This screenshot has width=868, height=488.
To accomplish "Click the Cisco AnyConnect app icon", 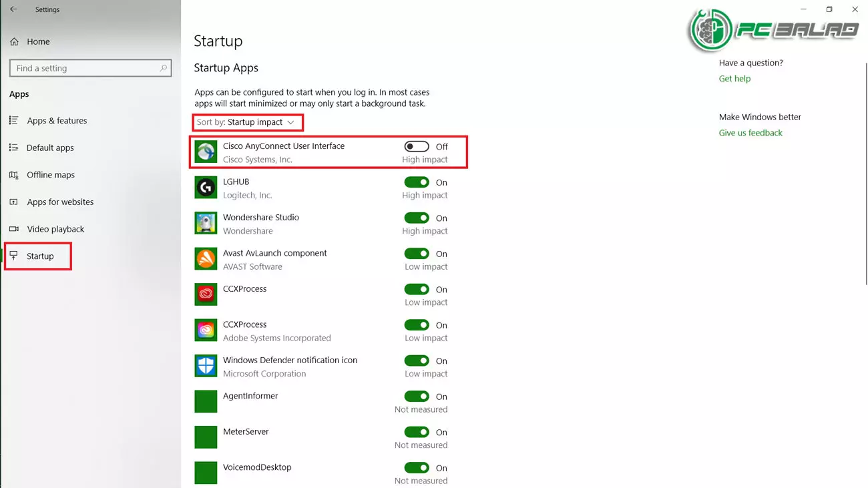I will pyautogui.click(x=206, y=152).
